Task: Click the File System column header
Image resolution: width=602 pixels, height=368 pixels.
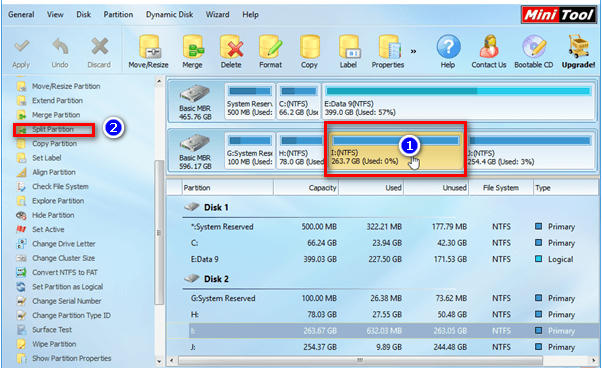Action: point(501,188)
